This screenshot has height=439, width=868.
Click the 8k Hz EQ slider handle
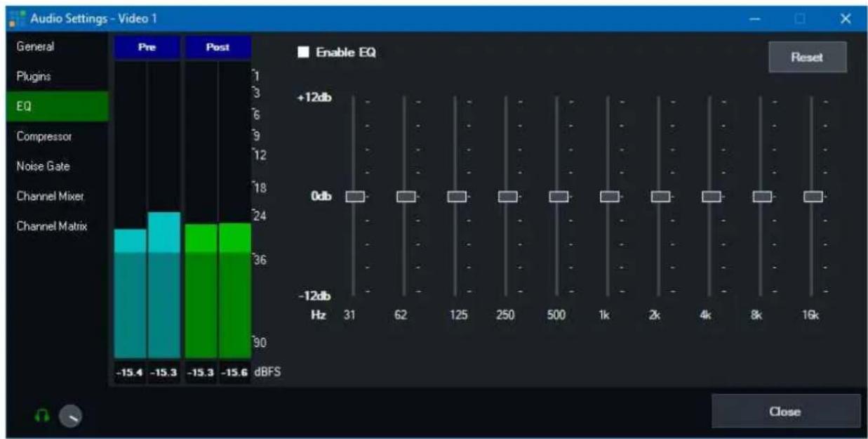pos(761,197)
